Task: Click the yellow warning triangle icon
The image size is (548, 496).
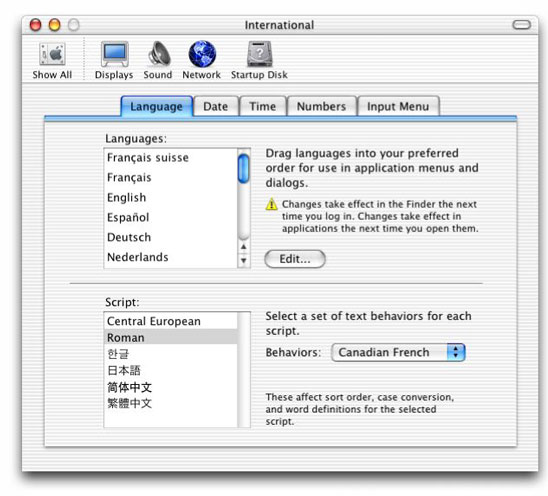Action: [271, 204]
